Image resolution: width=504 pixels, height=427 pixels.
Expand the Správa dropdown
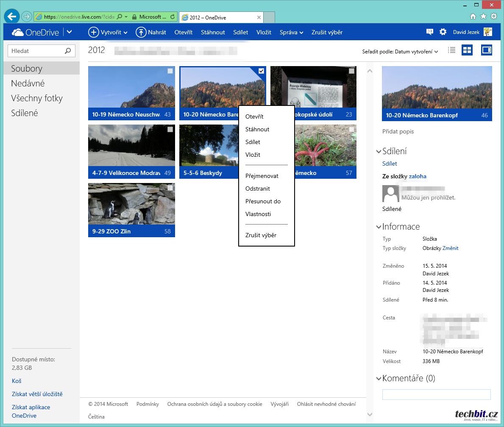tap(291, 32)
